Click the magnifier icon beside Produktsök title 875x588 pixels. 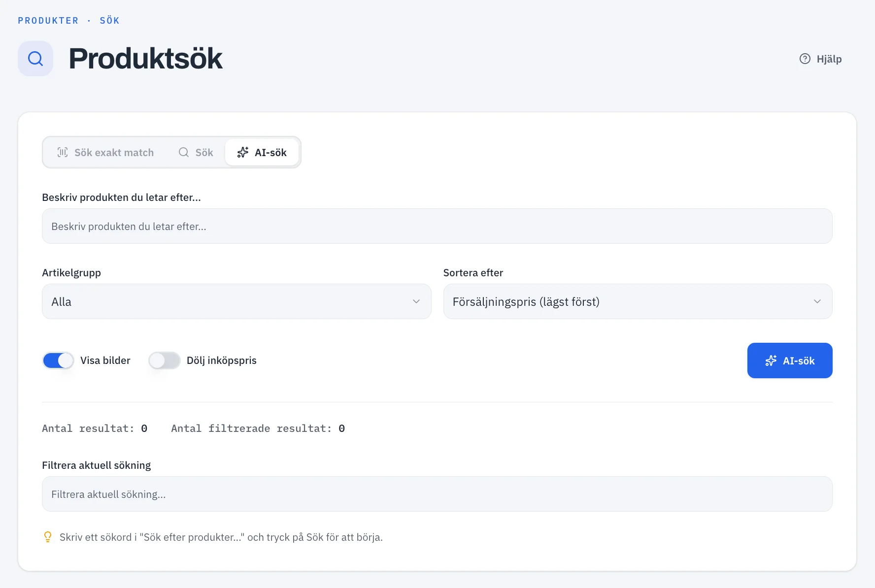coord(35,59)
